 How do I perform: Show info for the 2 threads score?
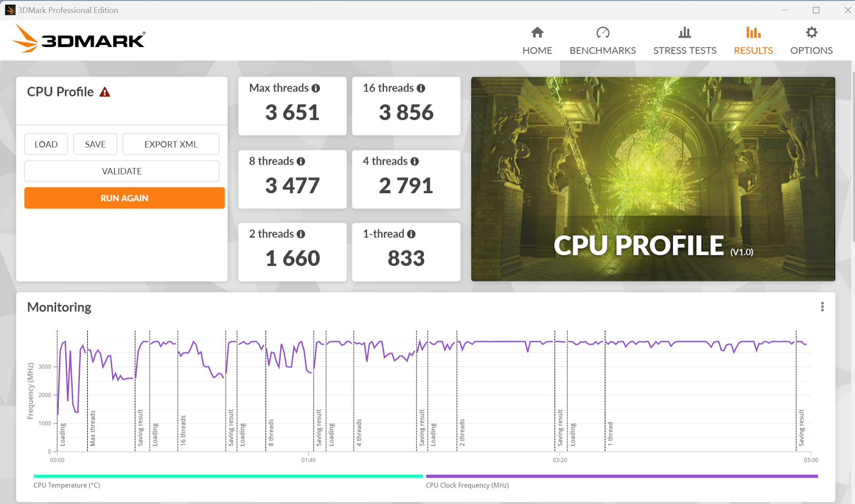tap(301, 234)
